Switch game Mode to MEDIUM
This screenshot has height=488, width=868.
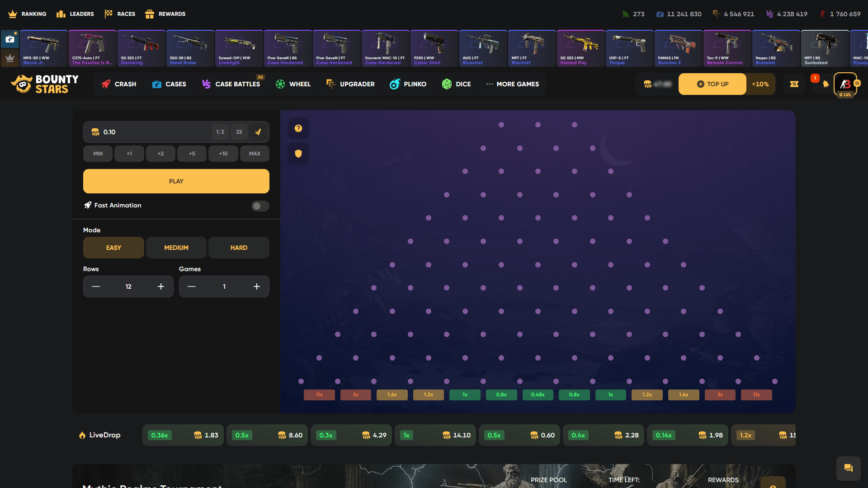click(x=176, y=247)
